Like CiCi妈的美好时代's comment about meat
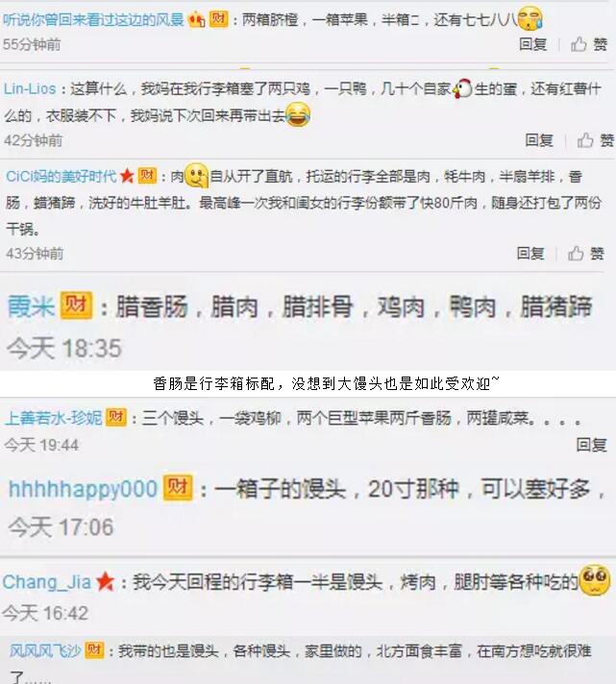Viewport: 616px width, 684px height. point(586,254)
